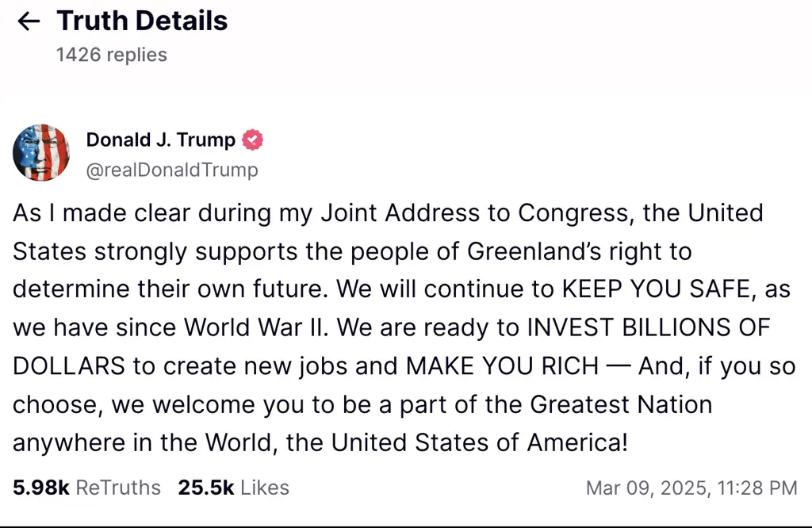Click the @realDonaldTrump handle
Image resolution: width=812 pixels, height=528 pixels.
pos(172,170)
